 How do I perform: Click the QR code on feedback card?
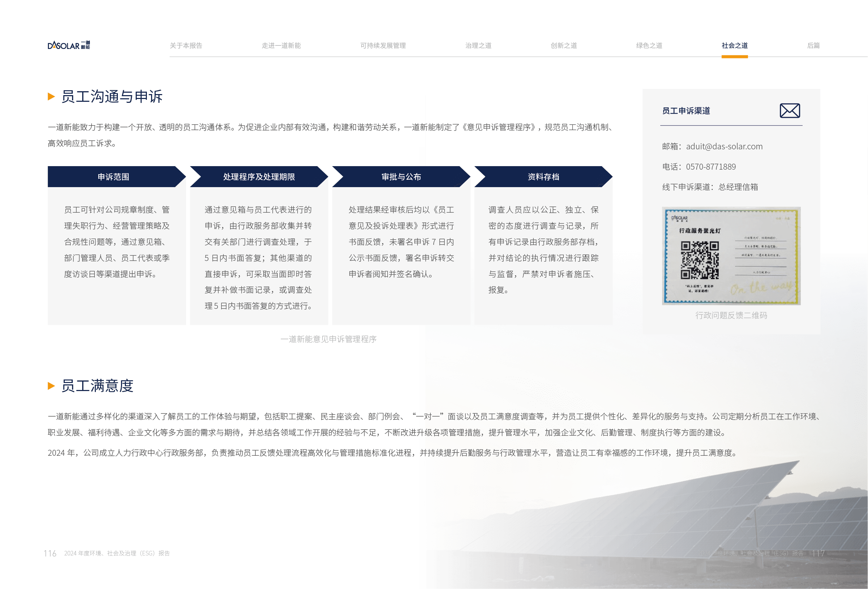[699, 260]
